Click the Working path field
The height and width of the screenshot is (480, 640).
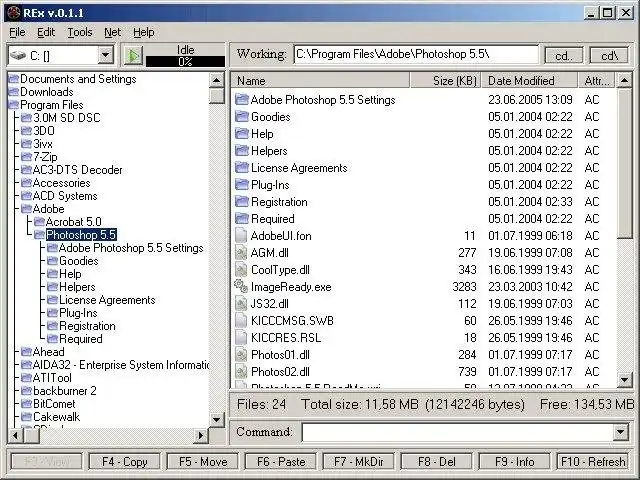pos(416,54)
